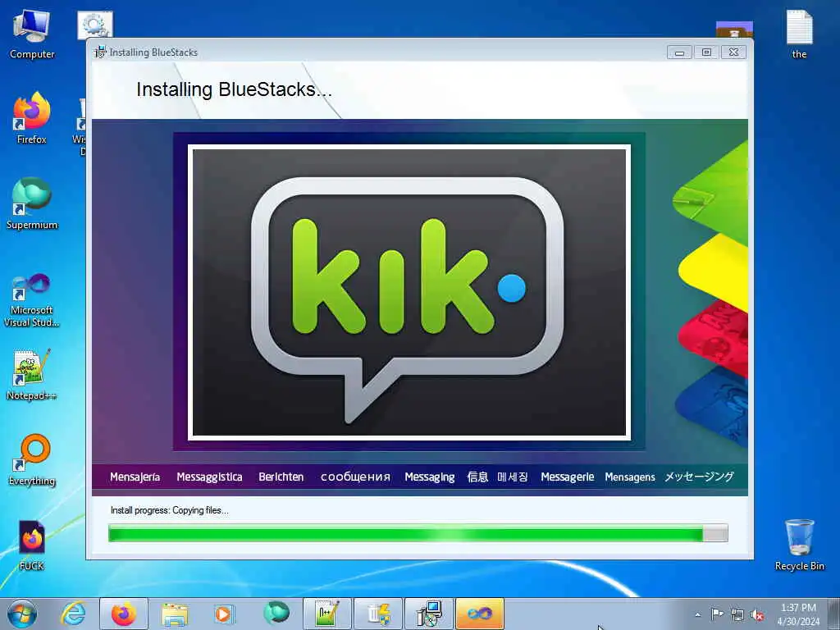Click the 'メッセージング' banner label
Screen dimensions: 840x630
[699, 477]
